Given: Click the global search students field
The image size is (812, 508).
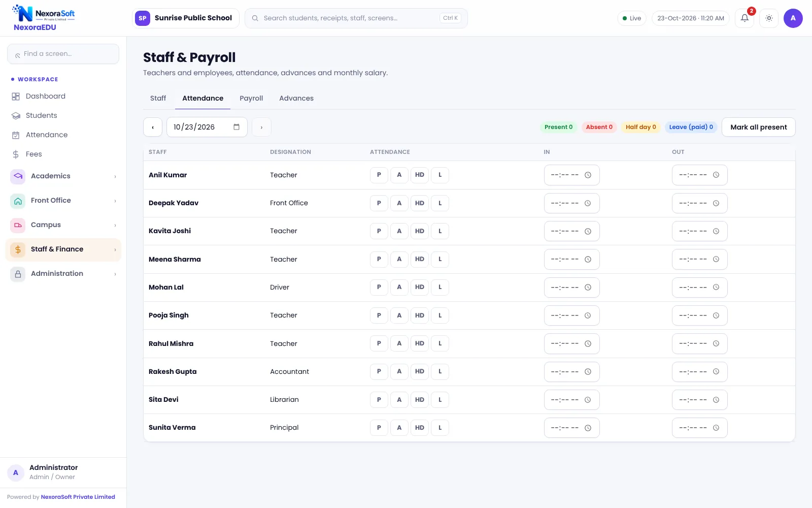Looking at the screenshot, I should [356, 18].
